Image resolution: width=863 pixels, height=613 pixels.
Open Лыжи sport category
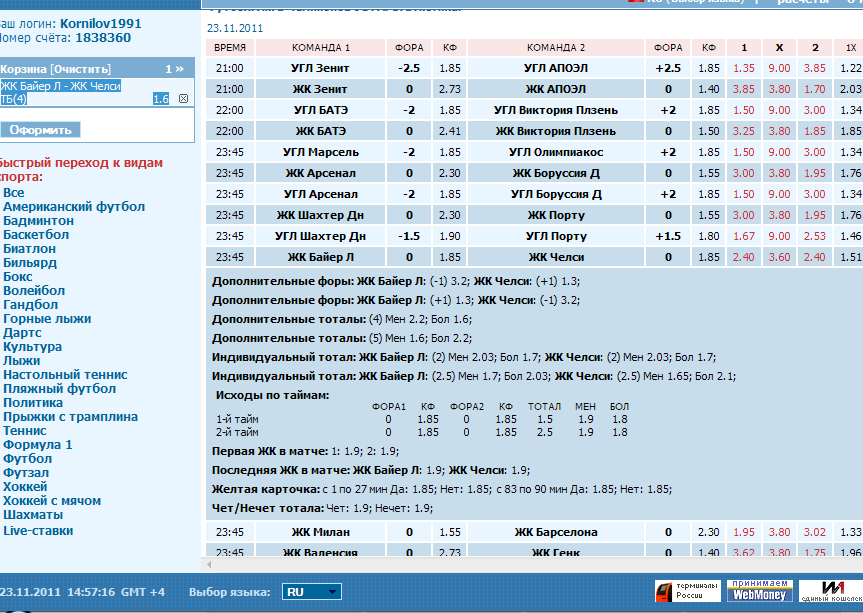point(21,361)
